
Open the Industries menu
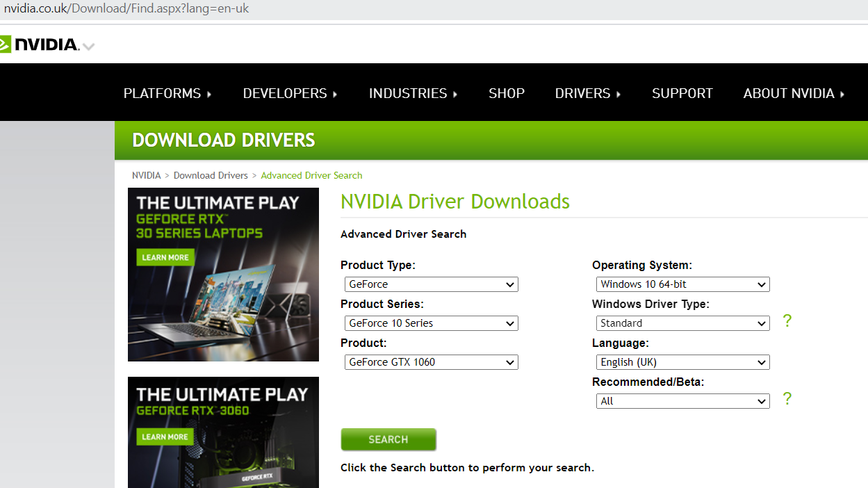click(413, 93)
